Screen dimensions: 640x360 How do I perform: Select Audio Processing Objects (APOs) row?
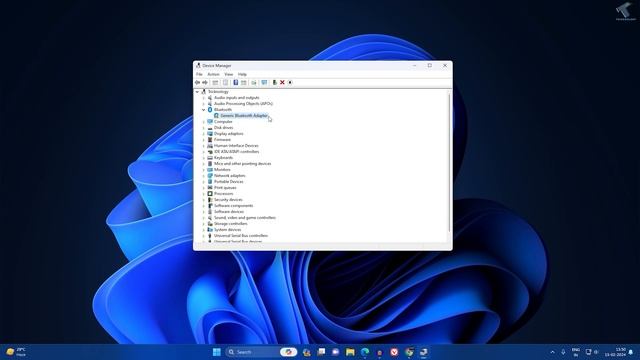[243, 104]
